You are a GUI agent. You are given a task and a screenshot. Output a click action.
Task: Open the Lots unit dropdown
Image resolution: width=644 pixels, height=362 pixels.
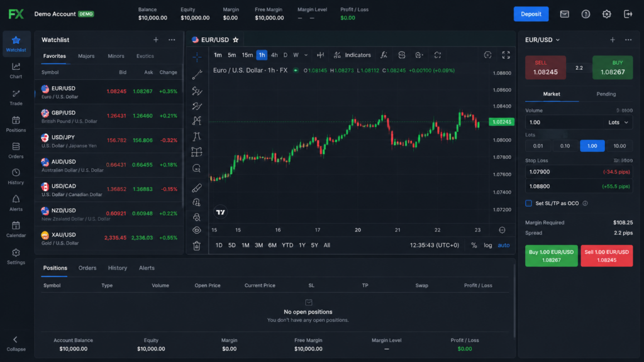pos(618,123)
